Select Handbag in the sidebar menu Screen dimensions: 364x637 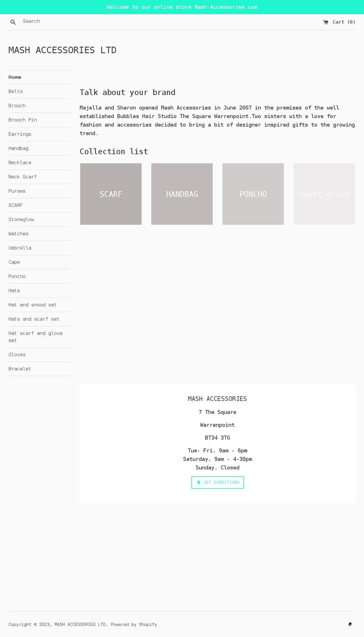pyautogui.click(x=40, y=148)
